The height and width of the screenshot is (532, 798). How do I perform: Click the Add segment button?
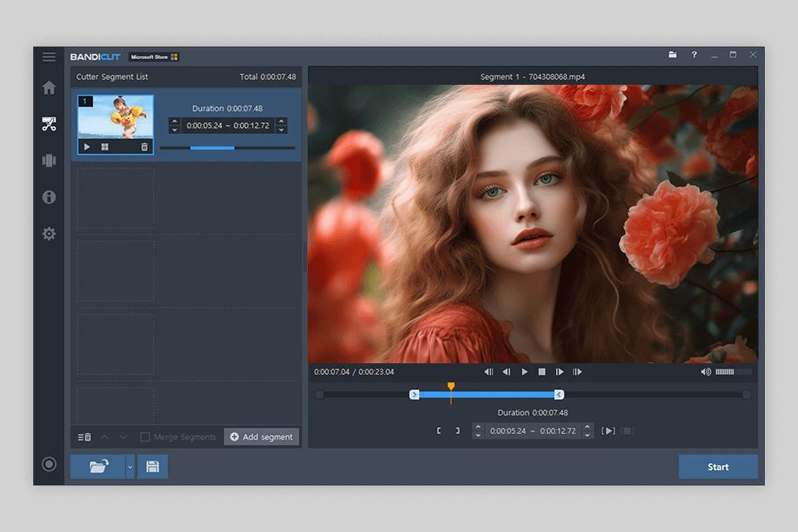coord(261,437)
